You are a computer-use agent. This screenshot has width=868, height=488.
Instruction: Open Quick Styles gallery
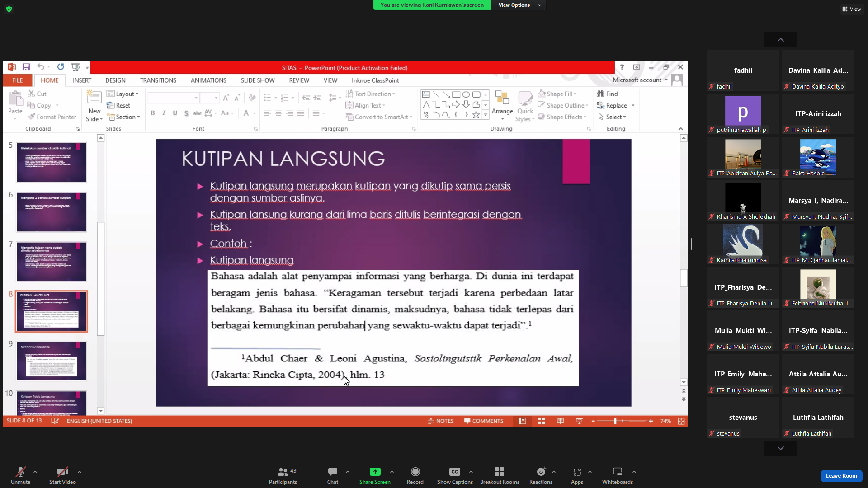(525, 106)
